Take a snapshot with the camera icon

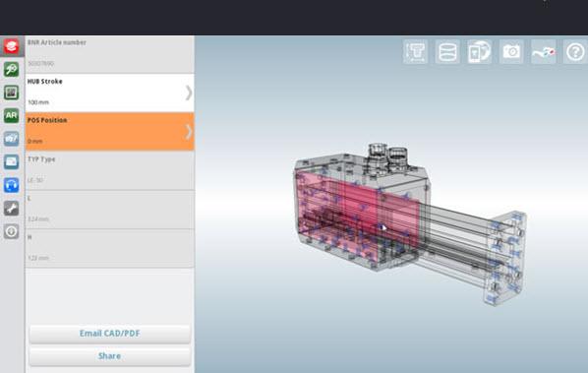pos(511,52)
